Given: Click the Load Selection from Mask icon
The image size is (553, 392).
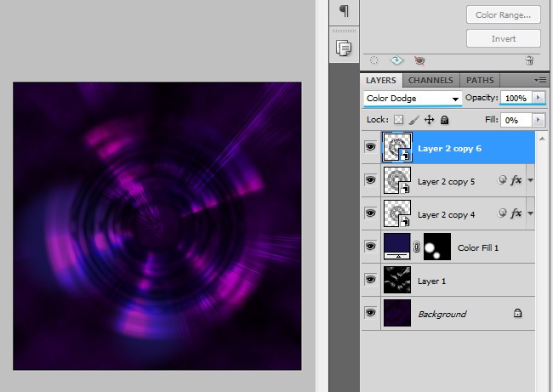Looking at the screenshot, I should coord(372,61).
